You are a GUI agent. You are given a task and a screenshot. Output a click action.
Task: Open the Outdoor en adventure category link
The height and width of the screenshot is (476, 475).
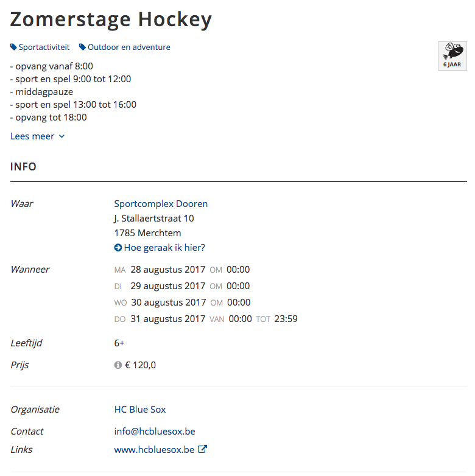(x=128, y=47)
